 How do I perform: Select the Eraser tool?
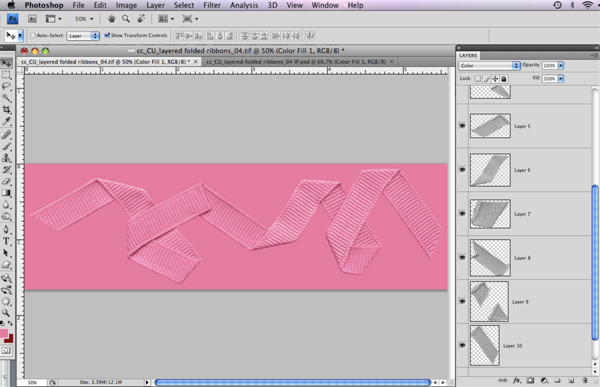tap(6, 181)
